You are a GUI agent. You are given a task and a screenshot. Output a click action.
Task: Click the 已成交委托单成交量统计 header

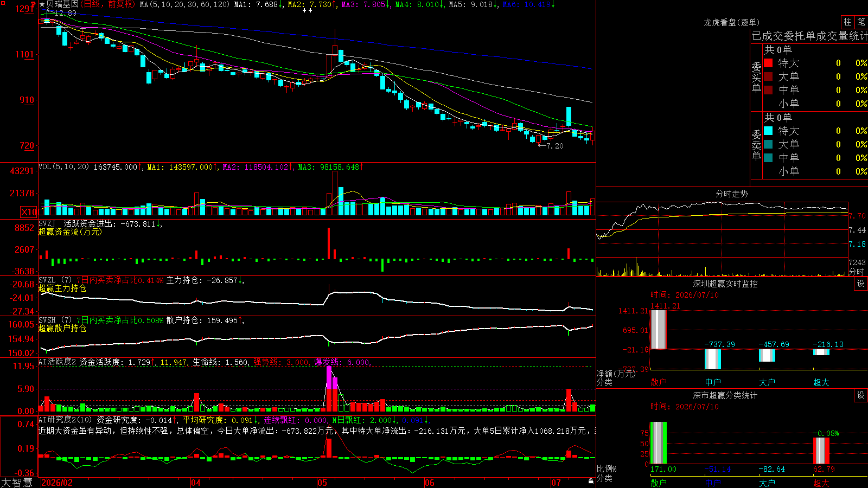point(809,36)
